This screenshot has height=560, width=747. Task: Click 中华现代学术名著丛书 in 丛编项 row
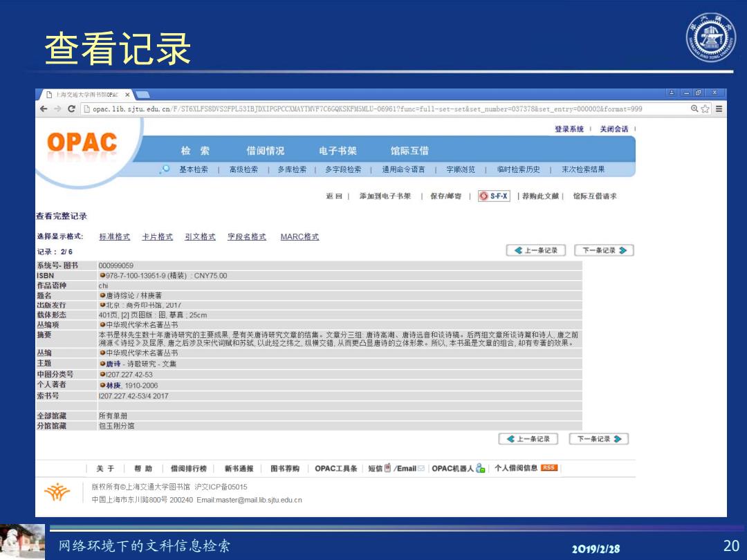click(142, 325)
